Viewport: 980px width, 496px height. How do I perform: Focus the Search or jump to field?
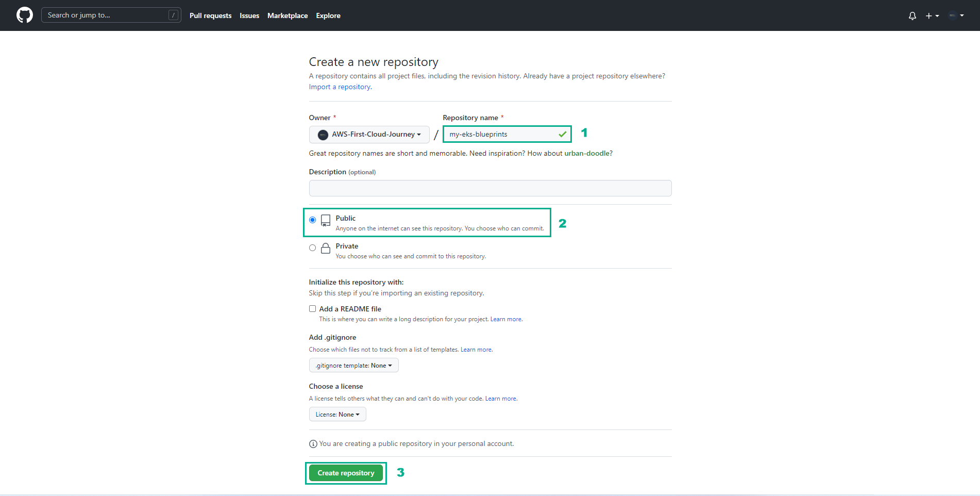pyautogui.click(x=111, y=15)
